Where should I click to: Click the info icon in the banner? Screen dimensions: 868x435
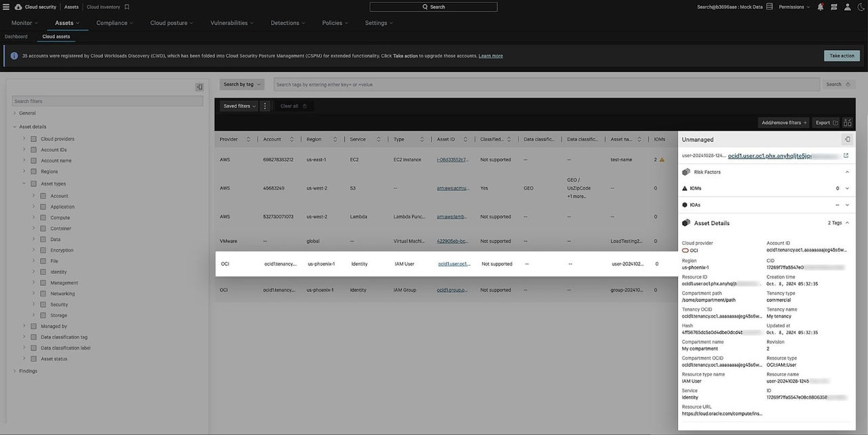coord(14,56)
